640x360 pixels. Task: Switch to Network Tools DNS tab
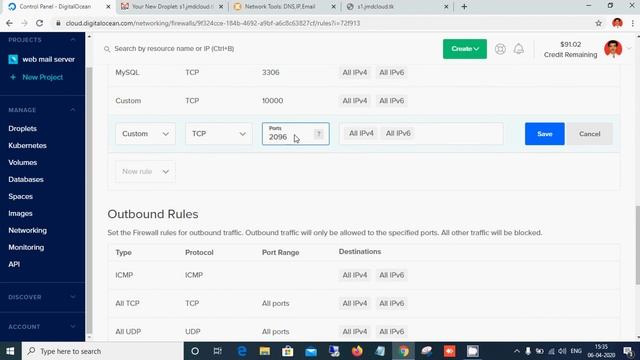tap(280, 7)
